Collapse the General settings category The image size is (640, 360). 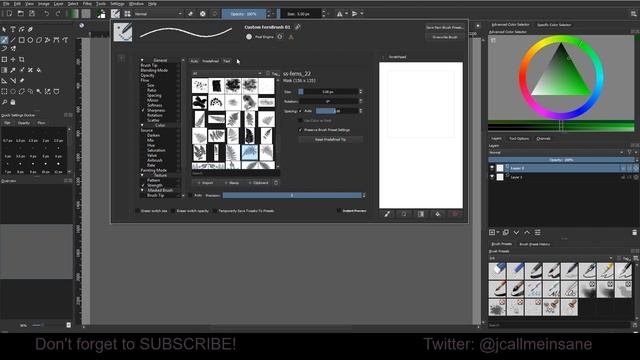(x=142, y=60)
